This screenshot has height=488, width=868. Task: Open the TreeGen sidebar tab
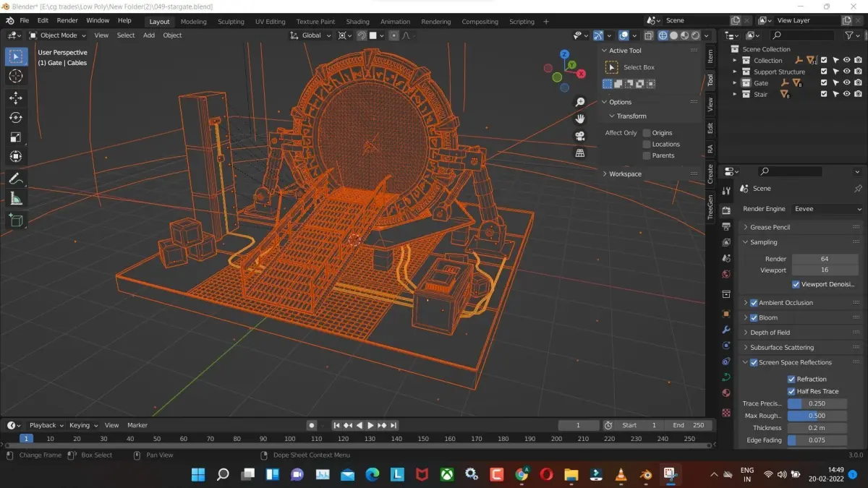pos(710,207)
